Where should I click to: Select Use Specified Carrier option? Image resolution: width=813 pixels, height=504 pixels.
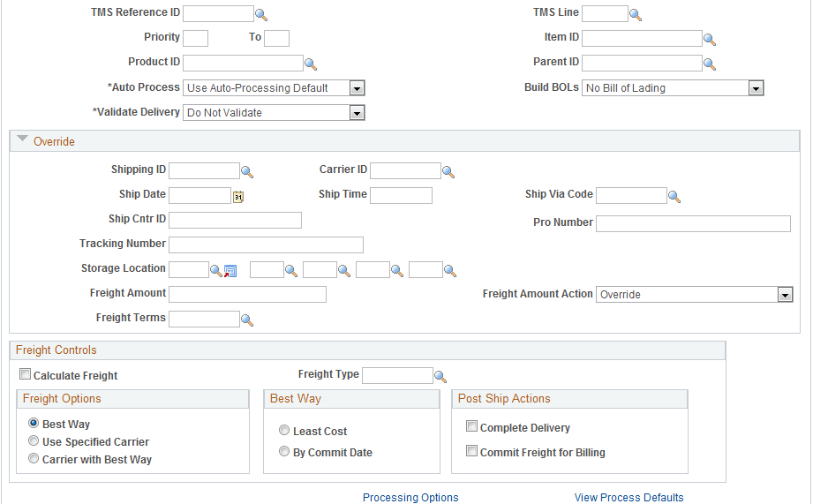(x=34, y=440)
